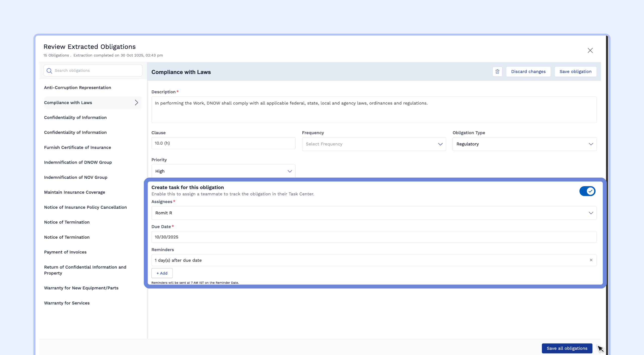Click the trash delete obligation icon
This screenshot has height=355, width=644.
click(x=497, y=72)
